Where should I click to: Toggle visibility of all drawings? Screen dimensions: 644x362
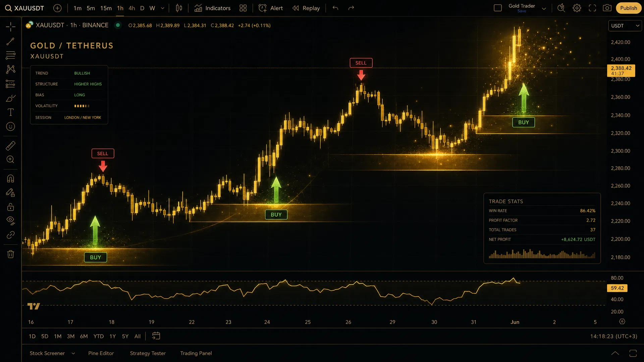tap(11, 221)
